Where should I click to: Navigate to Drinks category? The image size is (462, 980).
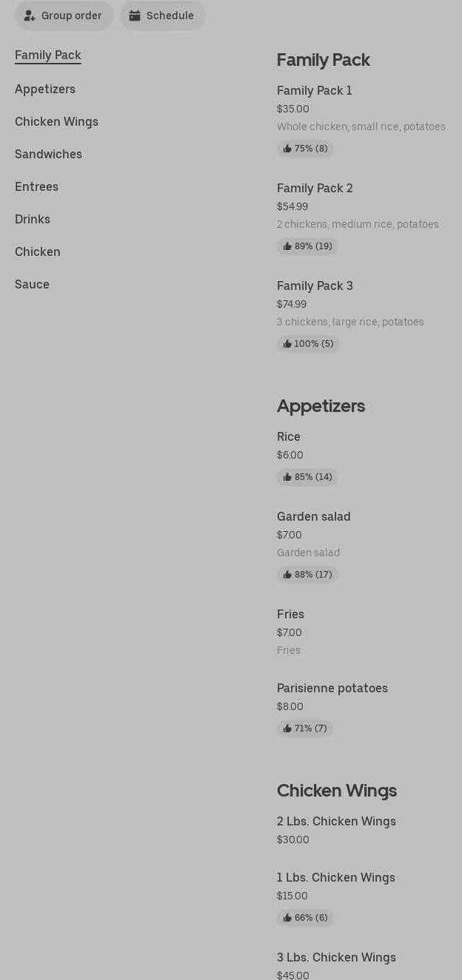coord(33,220)
